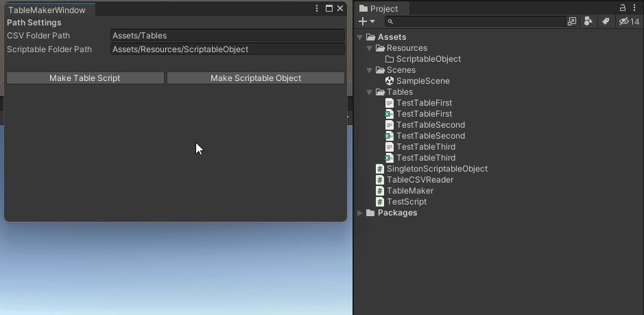The width and height of the screenshot is (644, 315).
Task: Collapse the Resources folder
Action: point(369,48)
